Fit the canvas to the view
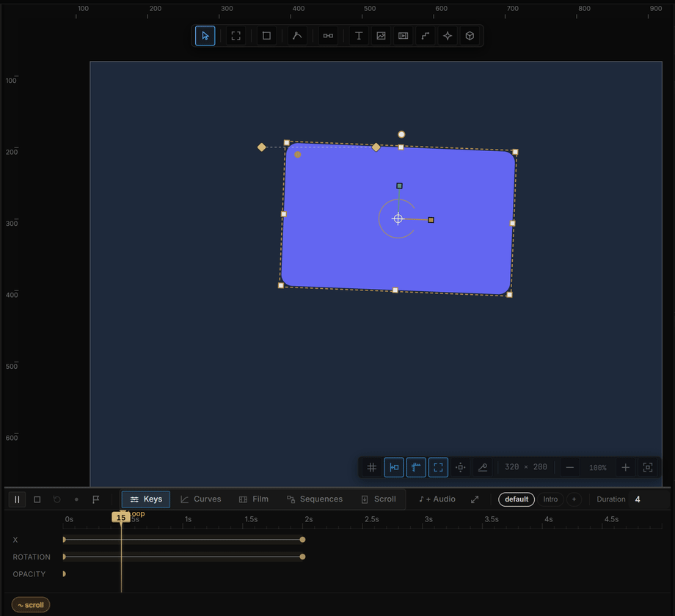Screen dimensions: 675x616 coord(647,467)
